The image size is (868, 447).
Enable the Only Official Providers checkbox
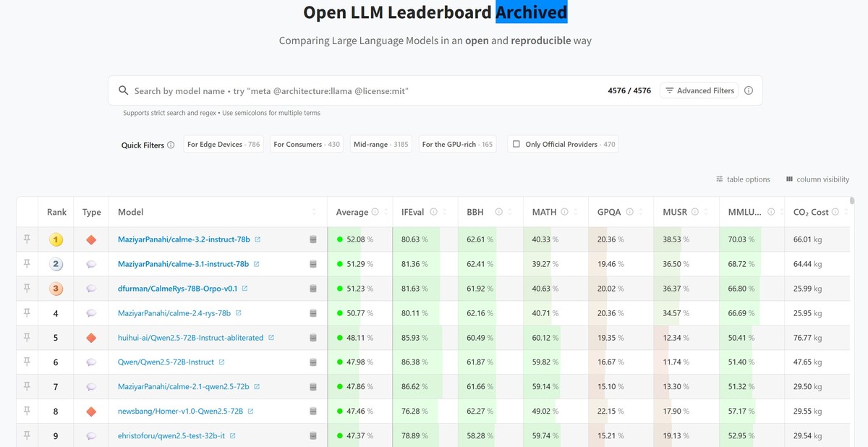tap(516, 144)
